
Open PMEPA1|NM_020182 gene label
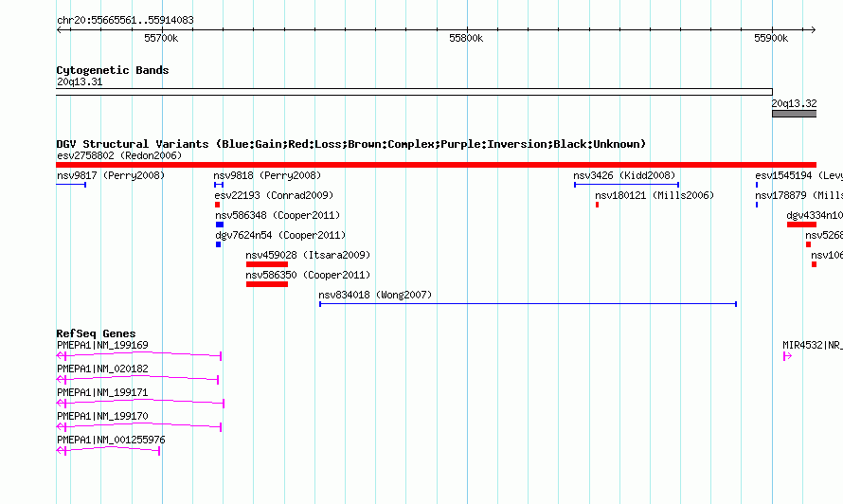[x=102, y=369]
